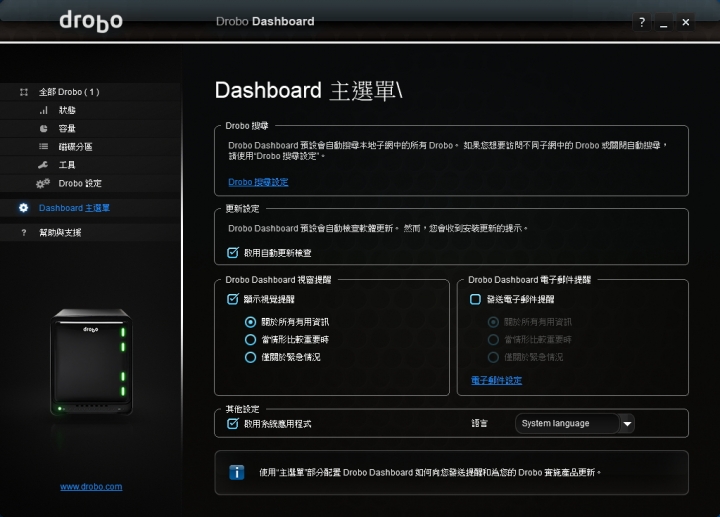The width and height of the screenshot is (720, 517).
Task: Click the Drobo device image
Action: click(91, 362)
